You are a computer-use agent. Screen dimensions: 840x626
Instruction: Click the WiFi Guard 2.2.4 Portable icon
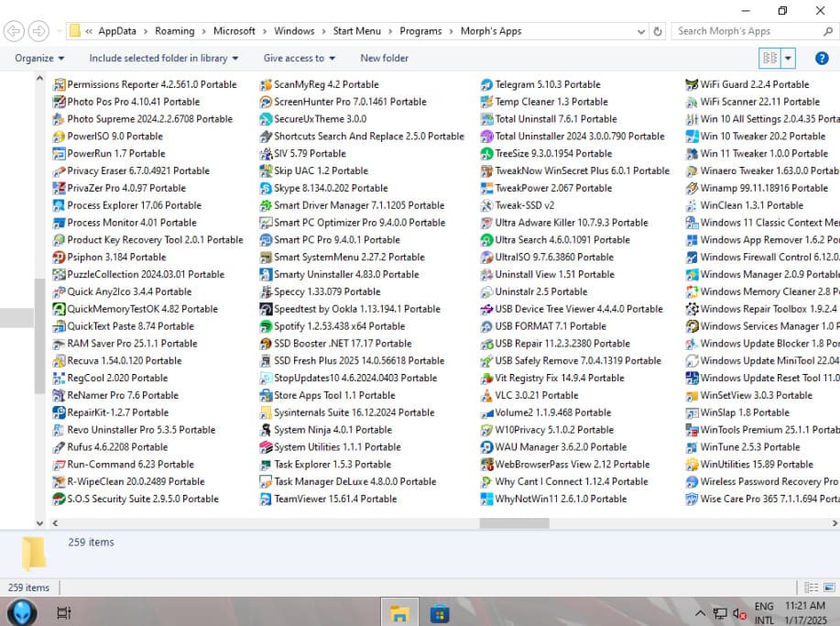(x=692, y=84)
